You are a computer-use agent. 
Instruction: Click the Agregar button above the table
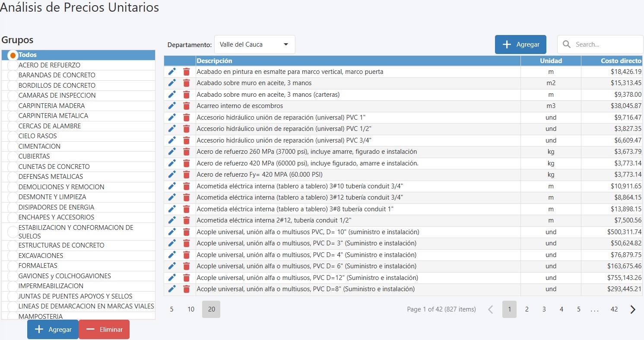[520, 44]
